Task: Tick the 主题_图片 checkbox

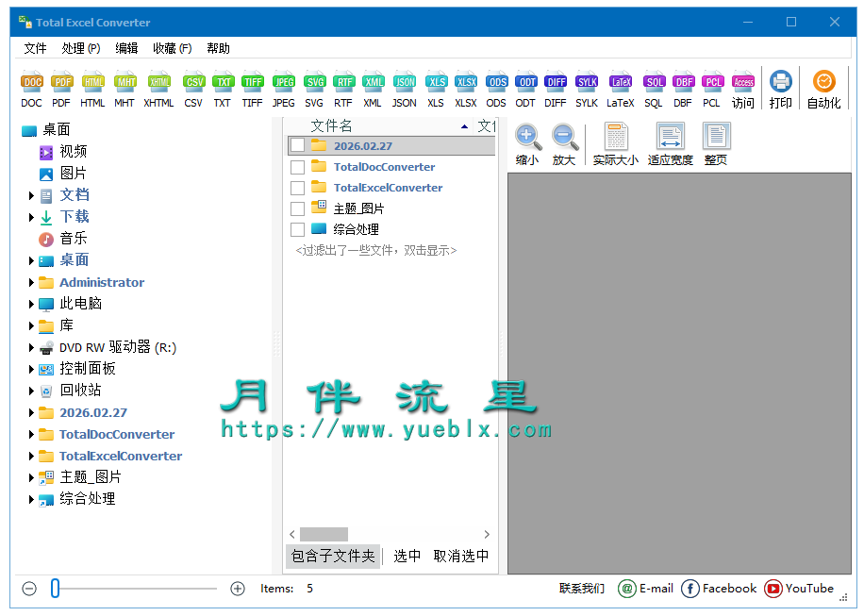Action: point(297,208)
